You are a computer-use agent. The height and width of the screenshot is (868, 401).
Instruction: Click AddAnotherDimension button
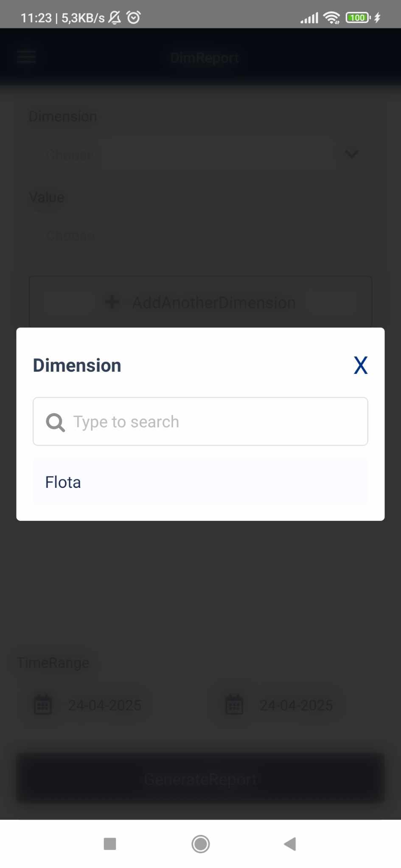coord(200,302)
